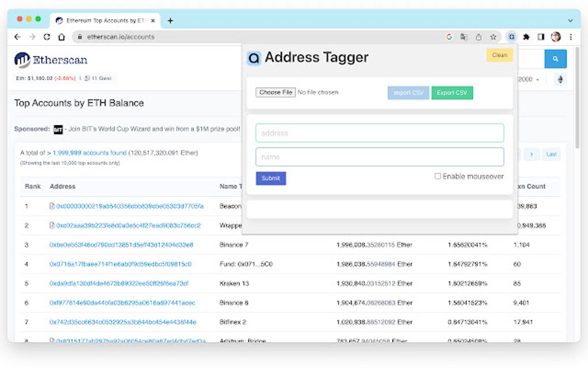Click the bookmark star icon
Screen dimensions: 588x368
(493, 36)
